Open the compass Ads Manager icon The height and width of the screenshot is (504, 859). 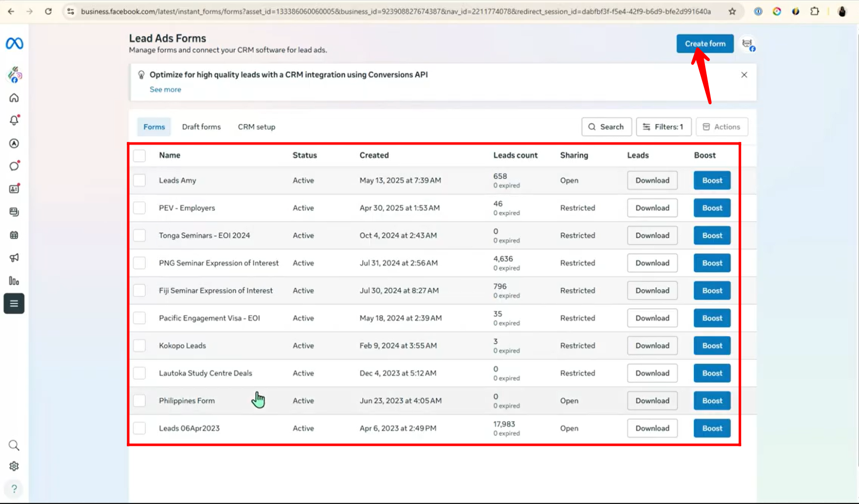[14, 143]
